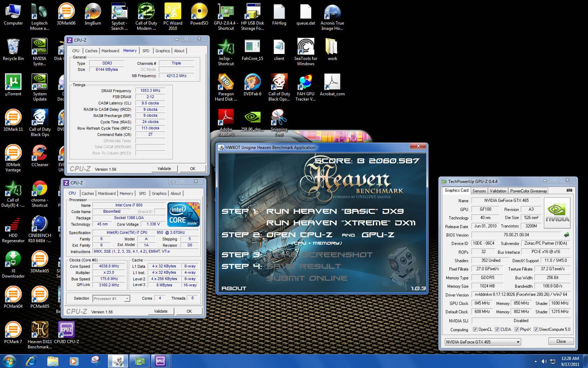
Task: Open ImgBurn desktop icon
Action: point(93,14)
